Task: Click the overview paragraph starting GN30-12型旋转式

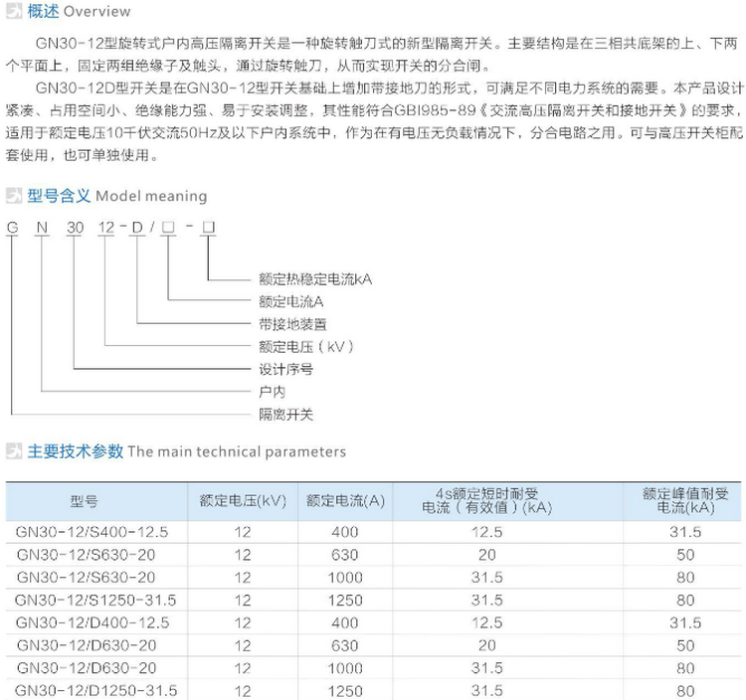Action: coord(371,55)
